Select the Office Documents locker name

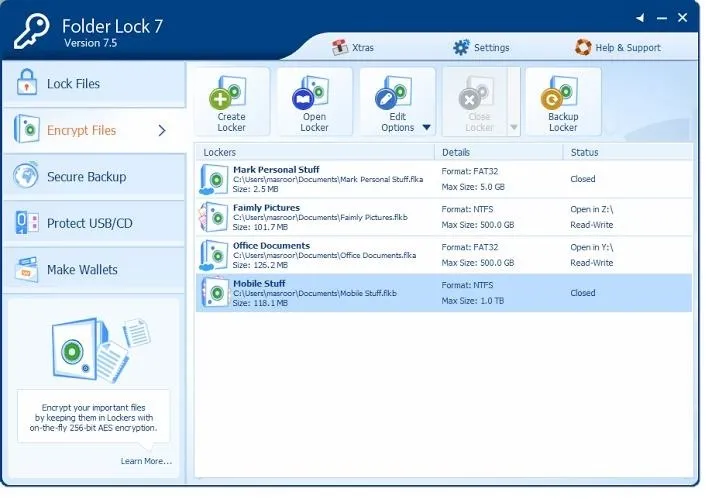coord(271,246)
